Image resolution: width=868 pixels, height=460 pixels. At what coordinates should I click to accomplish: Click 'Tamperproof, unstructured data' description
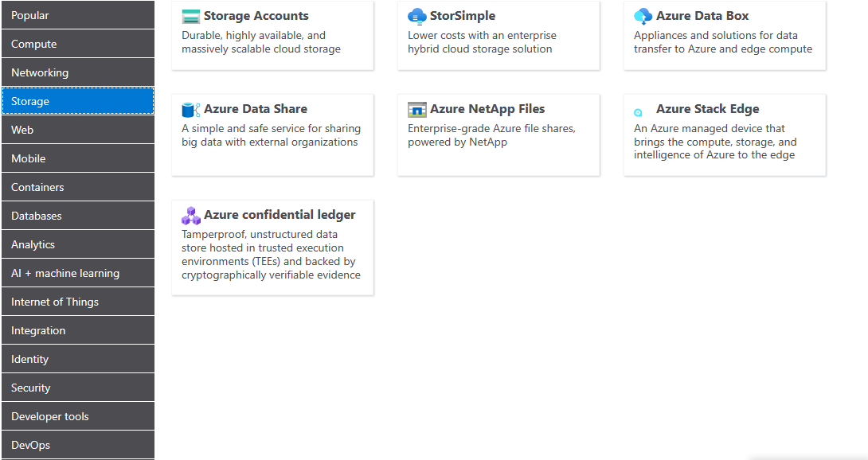[x=271, y=255]
